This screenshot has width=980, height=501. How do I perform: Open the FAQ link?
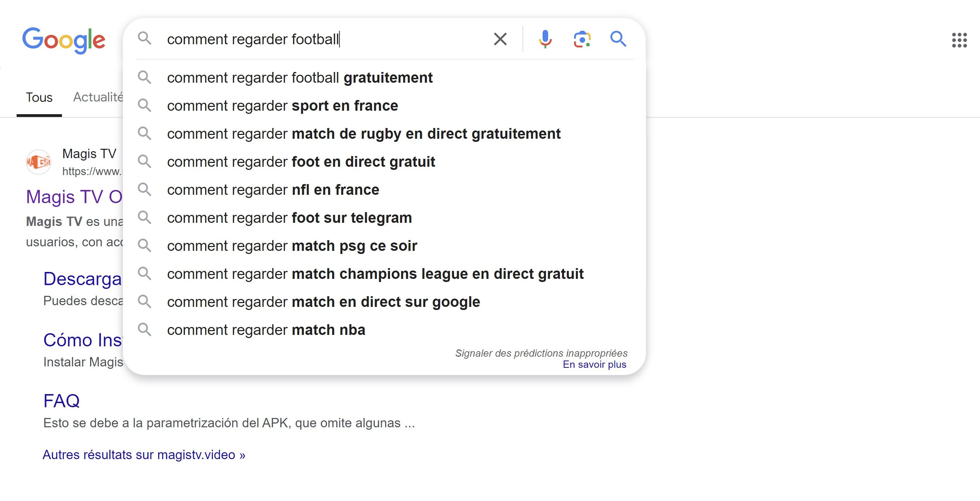(62, 400)
